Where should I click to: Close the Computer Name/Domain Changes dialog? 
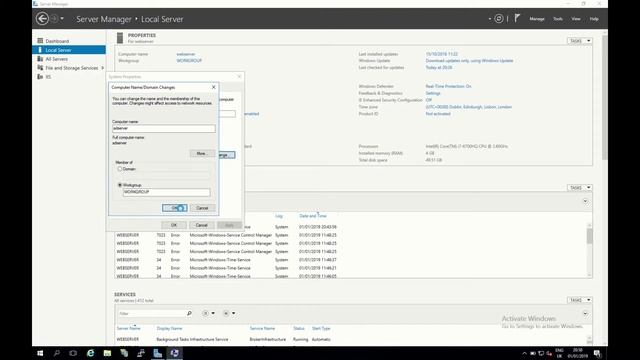tap(213, 87)
